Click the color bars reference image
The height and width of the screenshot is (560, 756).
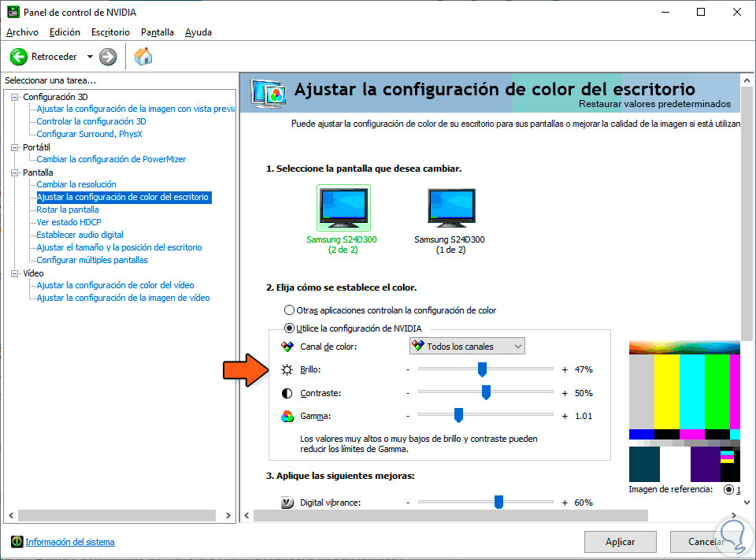tap(684, 411)
